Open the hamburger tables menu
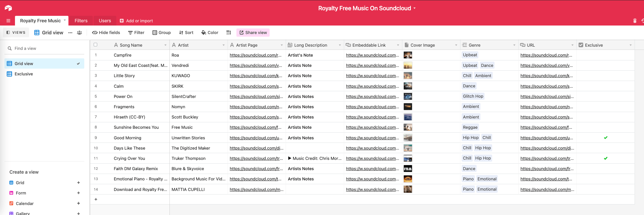644x215 pixels. click(x=8, y=21)
